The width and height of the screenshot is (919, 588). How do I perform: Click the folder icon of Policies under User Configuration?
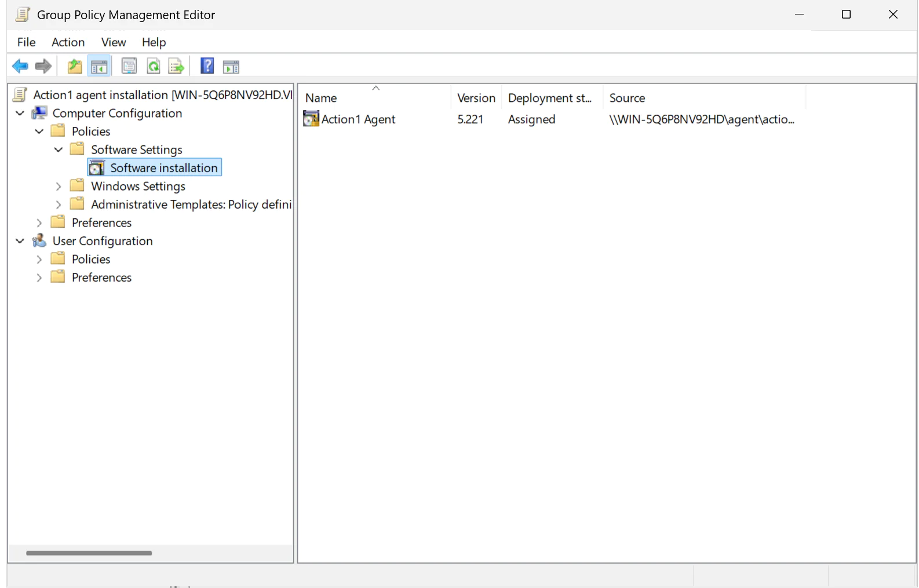coord(58,258)
